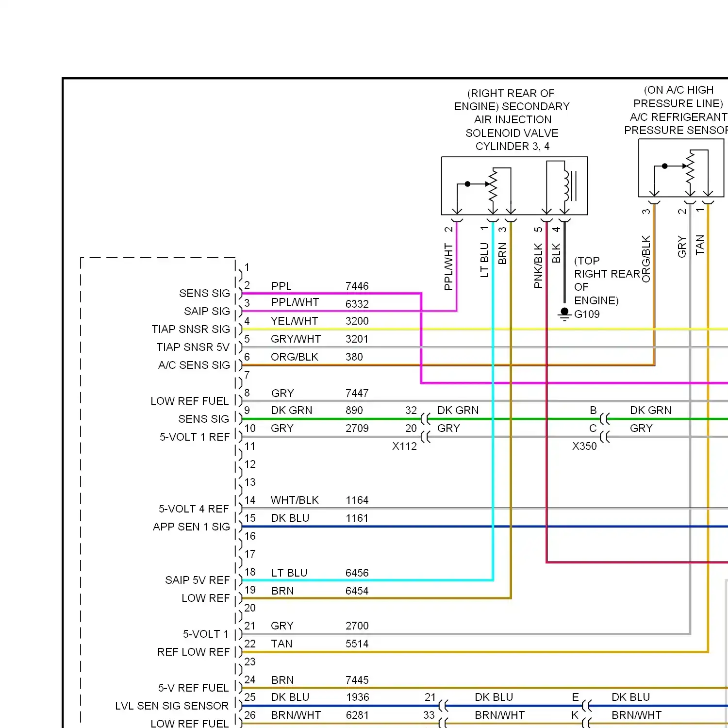Select the 5-VOLT 4 REF label
Viewport: 728px width, 728px height.
(x=194, y=509)
